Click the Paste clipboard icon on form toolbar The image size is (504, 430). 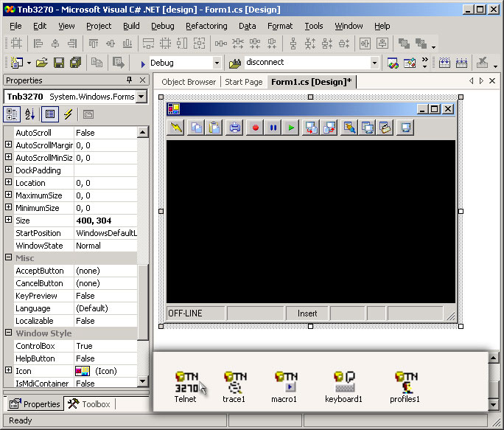pos(214,128)
